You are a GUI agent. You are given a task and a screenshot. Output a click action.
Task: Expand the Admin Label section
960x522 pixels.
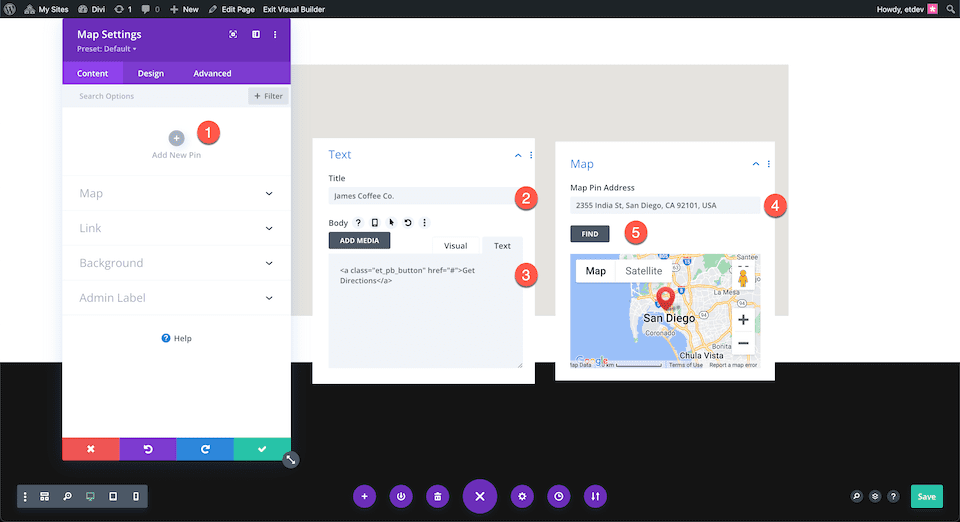(x=176, y=298)
